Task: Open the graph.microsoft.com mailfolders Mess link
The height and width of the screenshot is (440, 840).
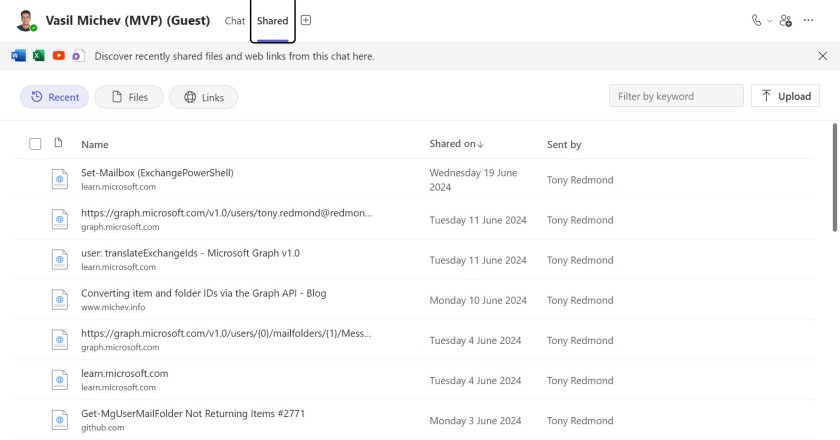Action: pyautogui.click(x=226, y=333)
